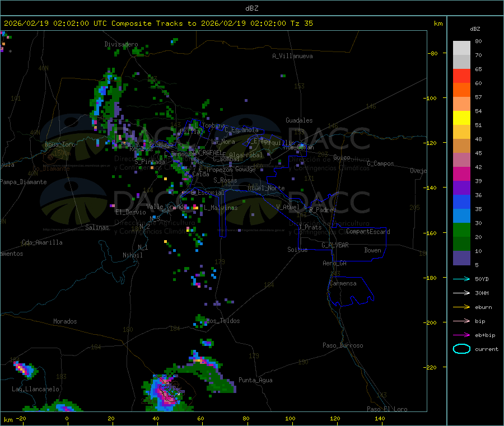This screenshot has height=426, width=504.
Task: Click the G_Campos map label
Action: click(380, 163)
